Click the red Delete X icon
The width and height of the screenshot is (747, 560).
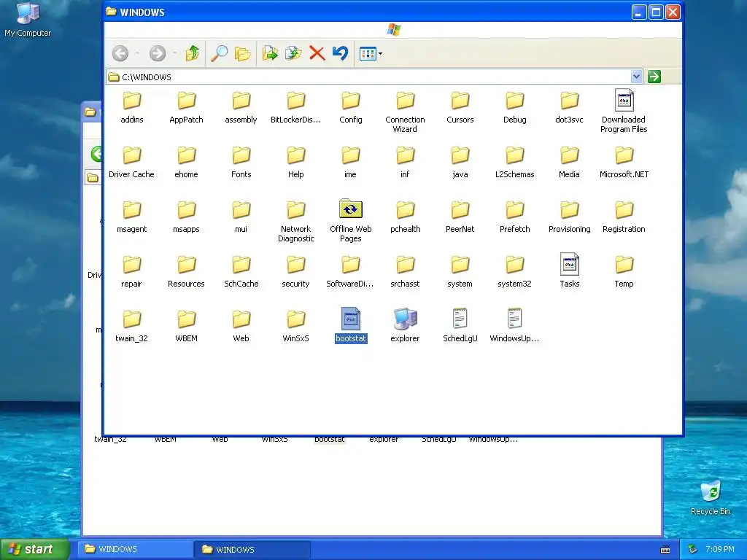point(317,53)
